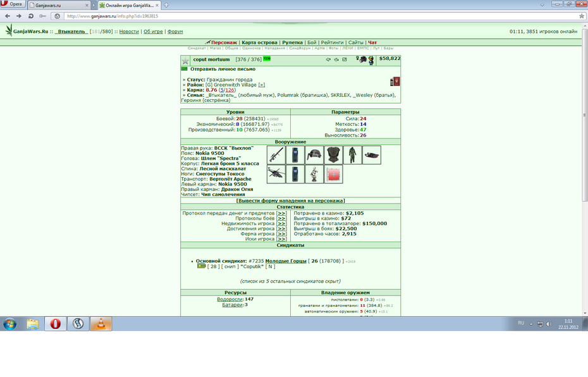Viewport: 588px width, 377px height.
Task: Close the Ganjawars.ru tab
Action: point(87,5)
